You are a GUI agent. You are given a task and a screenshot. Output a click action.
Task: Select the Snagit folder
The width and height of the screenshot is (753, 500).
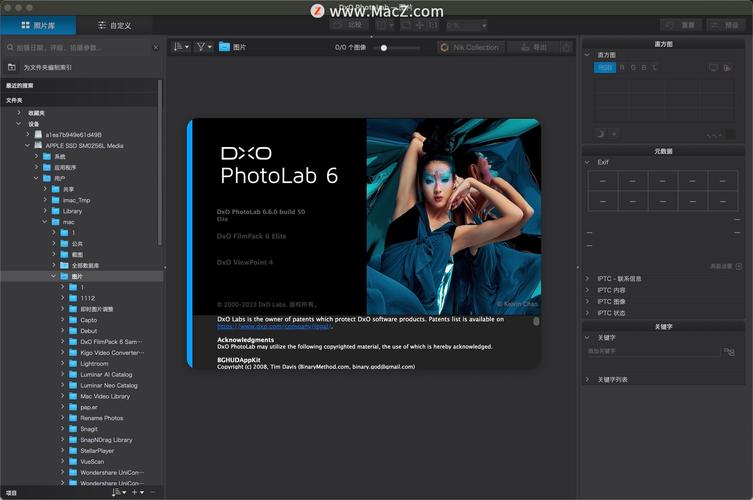pyautogui.click(x=89, y=429)
